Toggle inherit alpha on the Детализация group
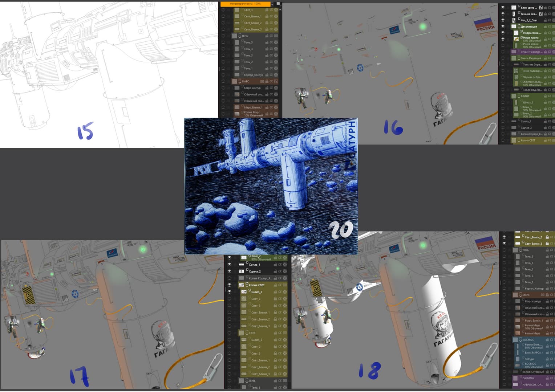Screen dimensions: 555x392 pos(549,26)
